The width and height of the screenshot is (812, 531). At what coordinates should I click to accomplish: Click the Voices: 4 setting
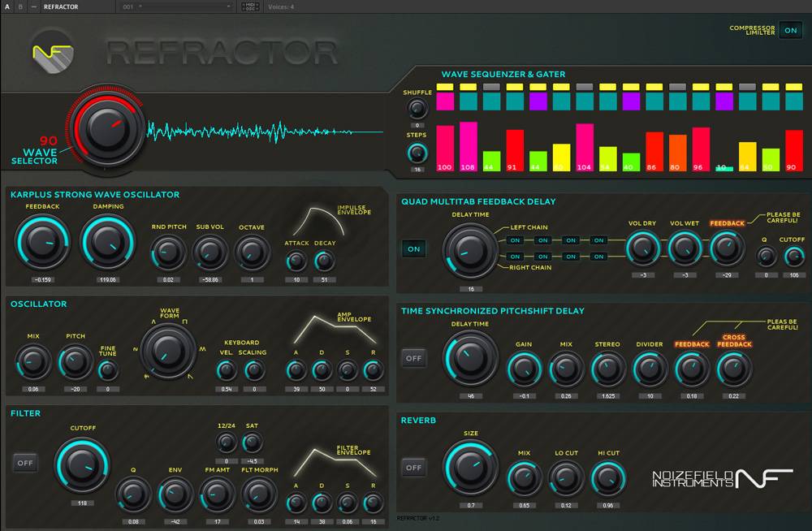coord(281,6)
